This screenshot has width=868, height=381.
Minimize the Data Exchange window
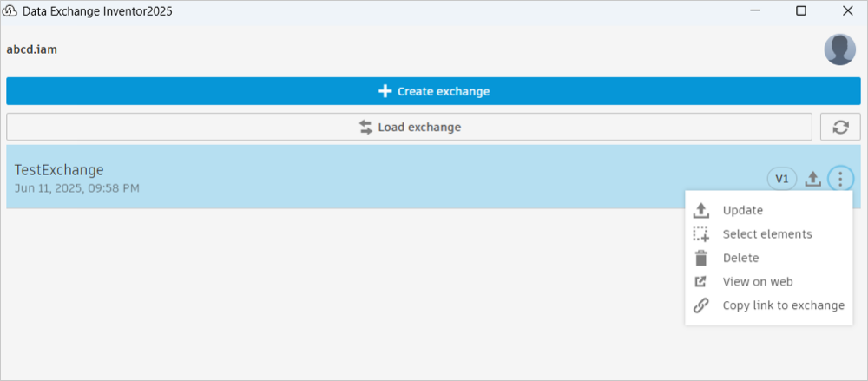tap(753, 10)
